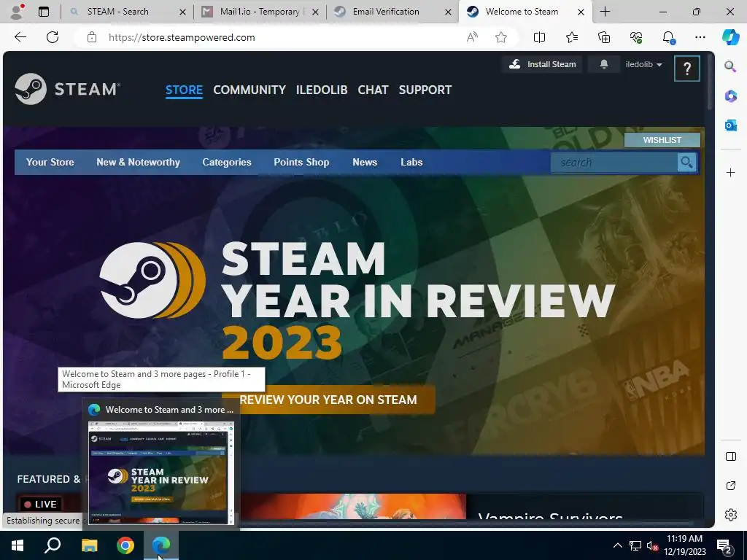Refresh the Steam page
The image size is (747, 560).
click(53, 37)
